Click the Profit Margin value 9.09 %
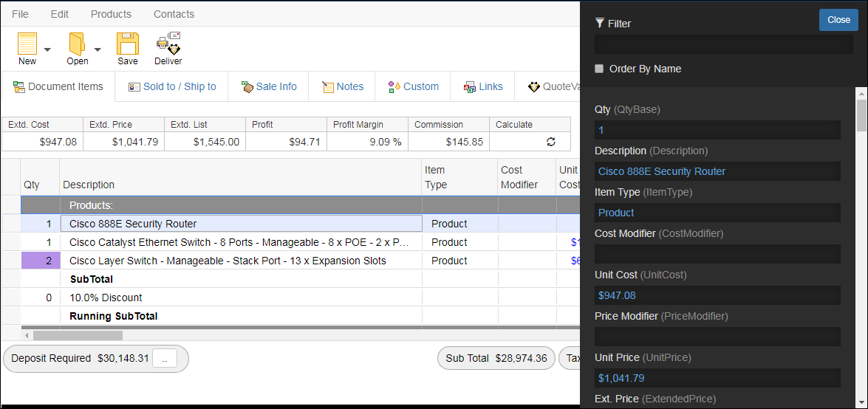Screen dimensions: 868x409 [368, 142]
